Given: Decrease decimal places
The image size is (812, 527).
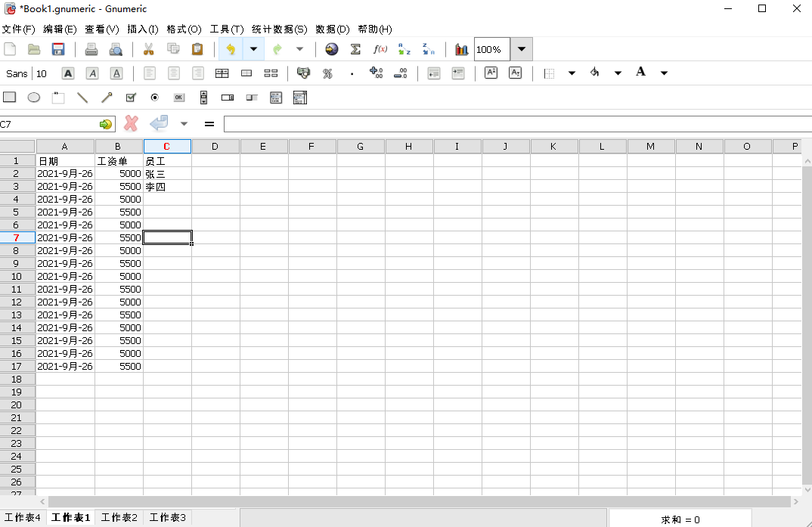Looking at the screenshot, I should pyautogui.click(x=400, y=73).
